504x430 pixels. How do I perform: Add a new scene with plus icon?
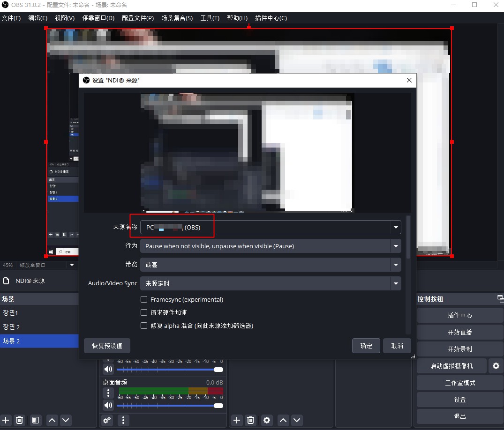(x=6, y=420)
